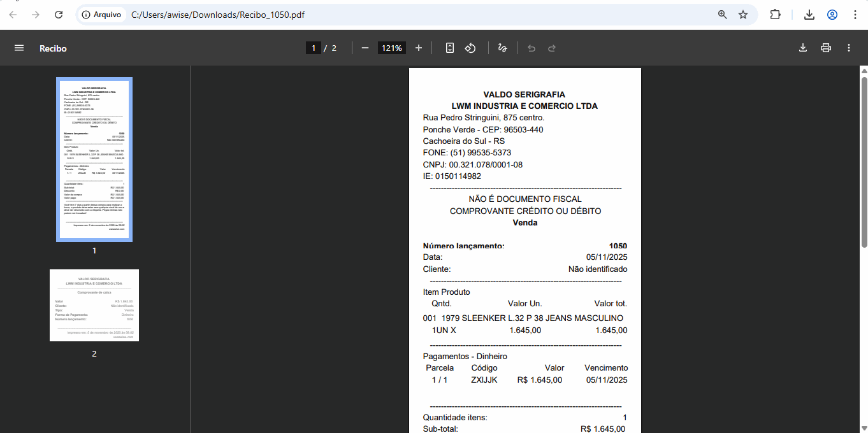The height and width of the screenshot is (433, 868).
Task: Click the undo icon in PDF toolbar
Action: [x=531, y=48]
